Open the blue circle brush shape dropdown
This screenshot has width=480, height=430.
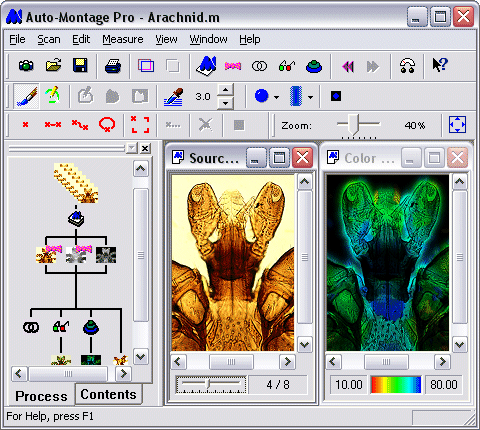(276, 97)
